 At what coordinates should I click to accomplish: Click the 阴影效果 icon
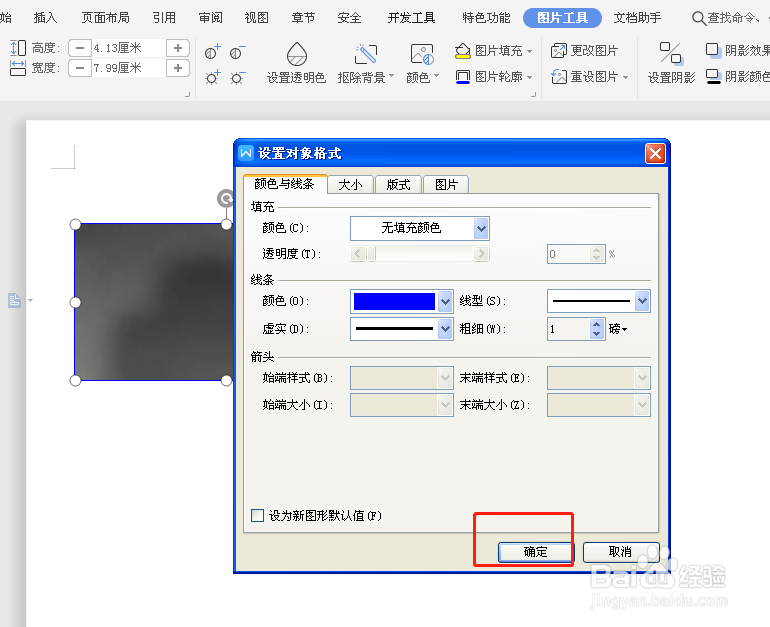click(x=712, y=50)
